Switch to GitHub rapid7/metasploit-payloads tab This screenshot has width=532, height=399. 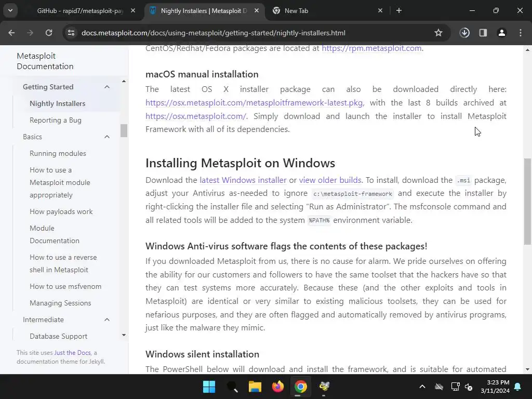79,10
